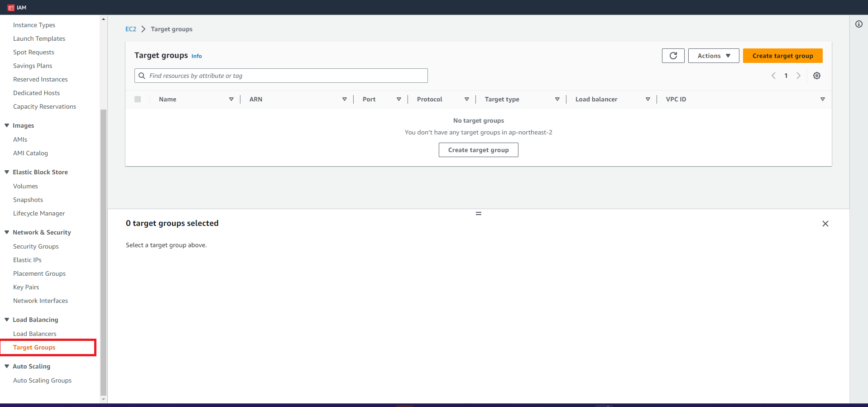Image resolution: width=868 pixels, height=407 pixels.
Task: Click the EC2 breadcrumb link
Action: tap(130, 29)
